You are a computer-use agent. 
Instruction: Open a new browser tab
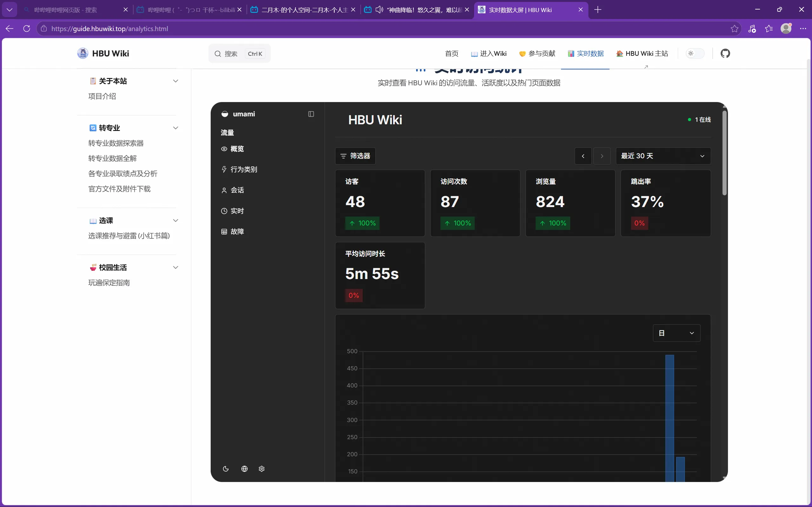point(597,10)
